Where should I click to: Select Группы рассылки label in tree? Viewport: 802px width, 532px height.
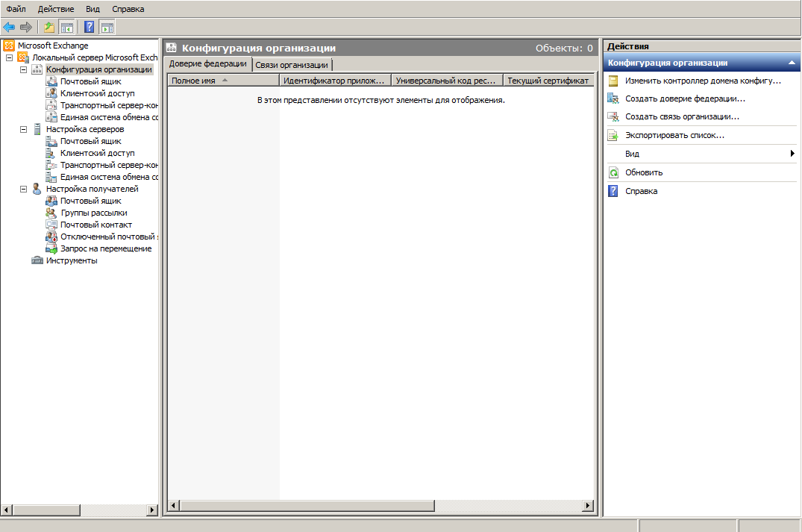[94, 213]
